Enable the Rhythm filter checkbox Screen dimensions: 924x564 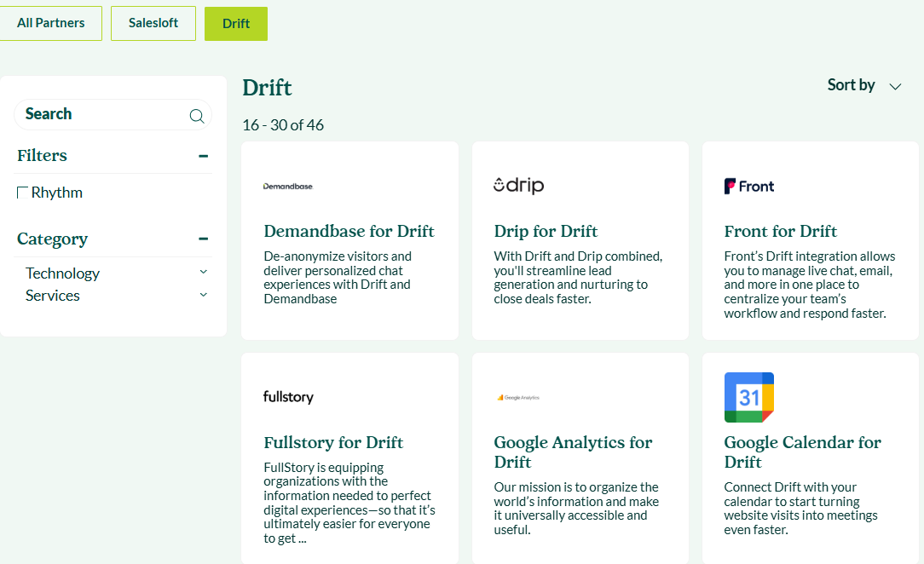(x=22, y=193)
